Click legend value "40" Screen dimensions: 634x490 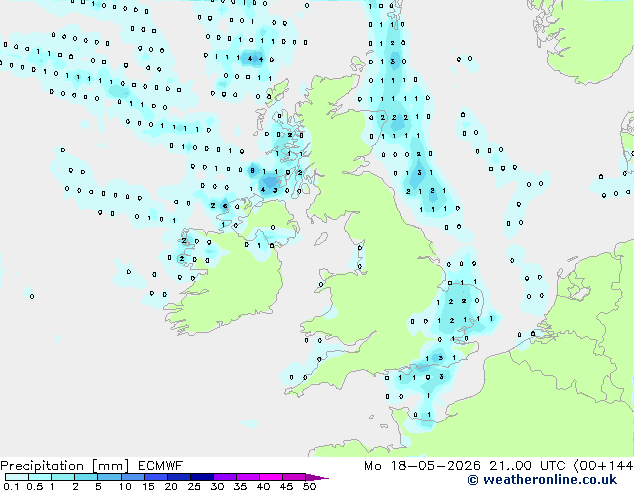coord(263,486)
